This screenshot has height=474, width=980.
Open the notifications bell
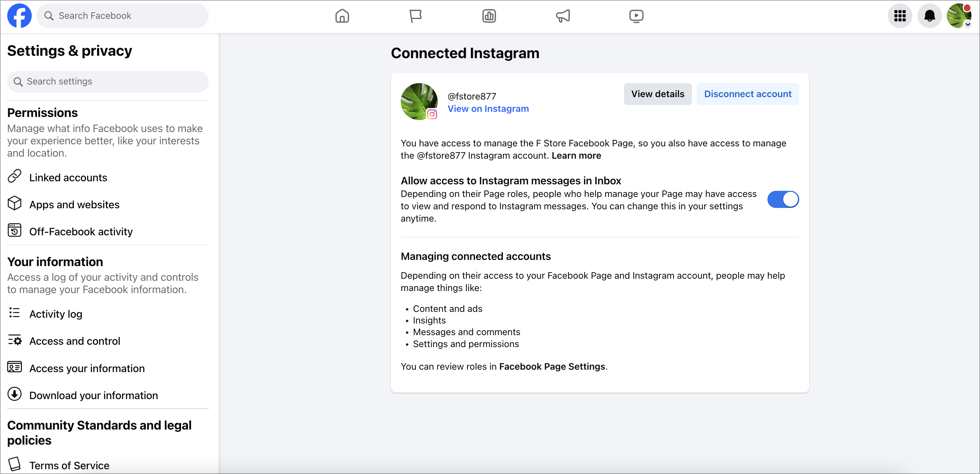929,16
